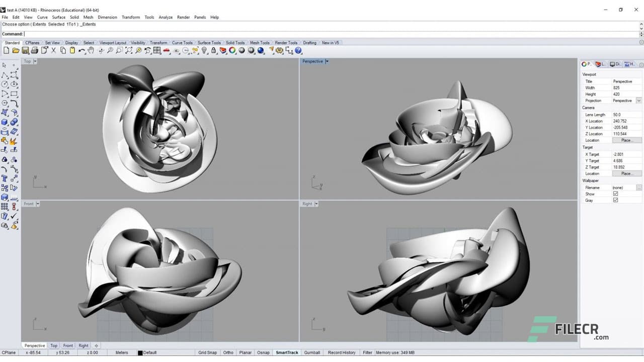Switch to the Curve Tools toolbar tab
This screenshot has width=644, height=362.
182,43
